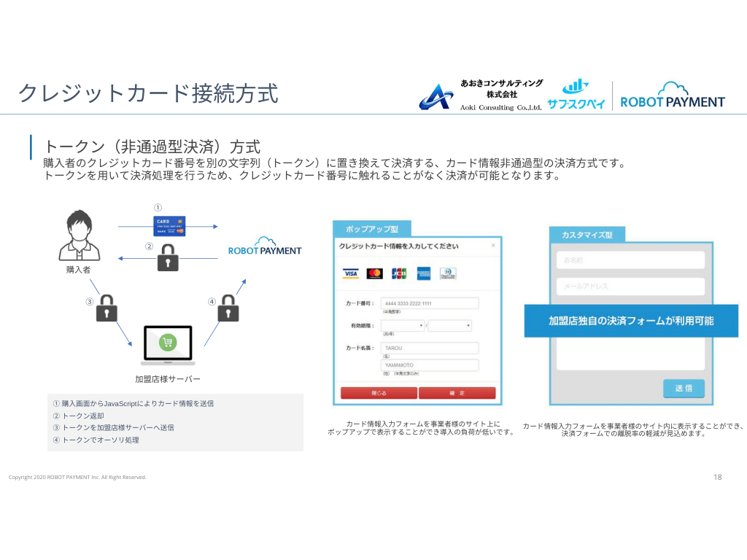747x560 pixels.
Task: Click the blue 送信 button
Action: [x=684, y=388]
